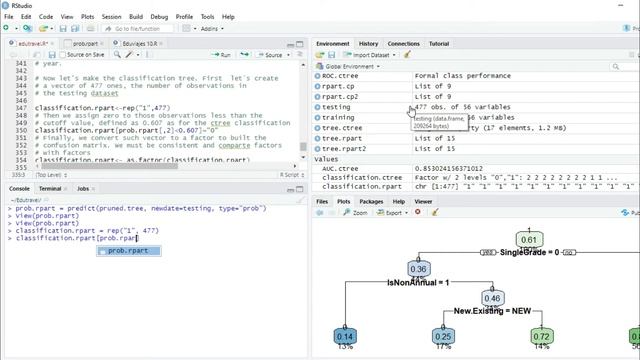Click the Source button in editor
The width and height of the screenshot is (640, 360).
[270, 55]
